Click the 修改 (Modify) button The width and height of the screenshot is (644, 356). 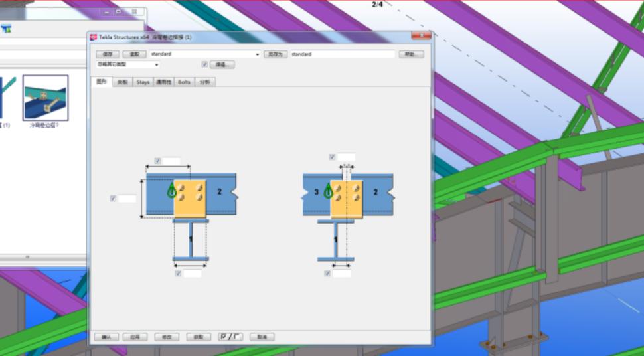[x=167, y=337]
